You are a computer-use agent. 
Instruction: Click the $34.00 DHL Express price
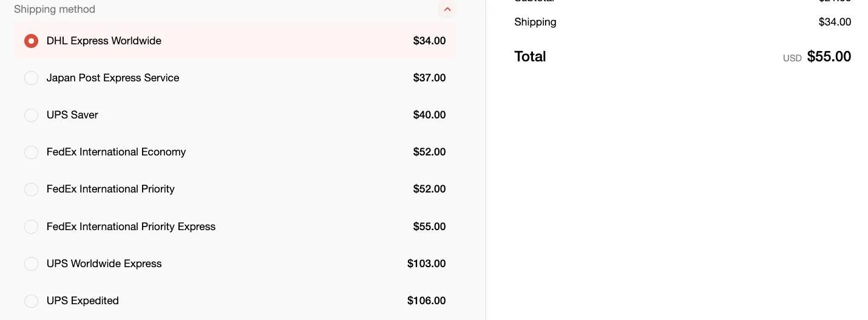coord(429,41)
